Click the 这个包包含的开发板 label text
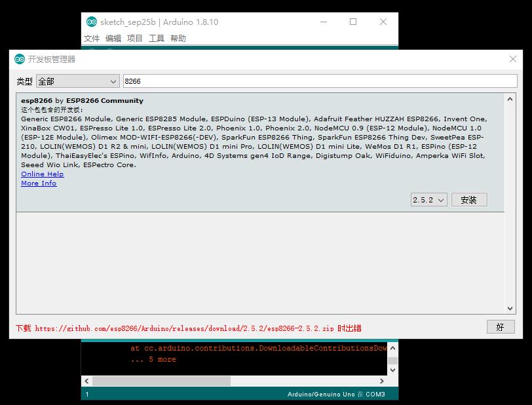Viewport: 532px width, 405px height. [52, 109]
